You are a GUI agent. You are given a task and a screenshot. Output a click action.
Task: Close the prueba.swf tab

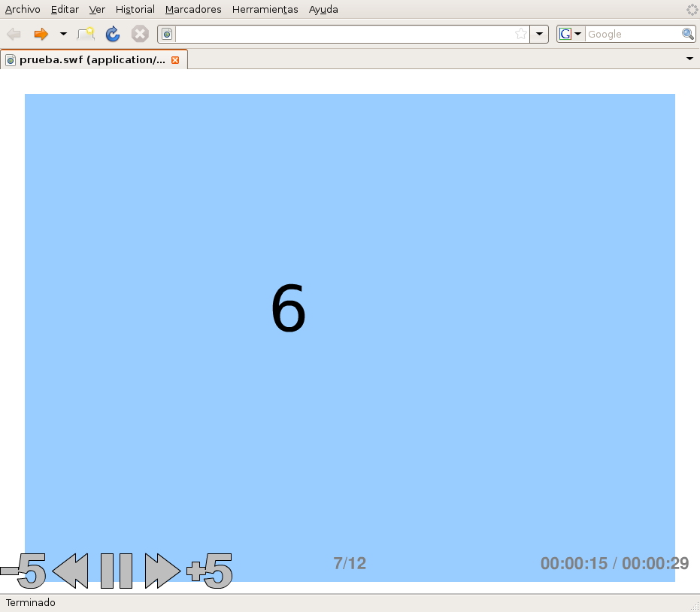pos(175,60)
